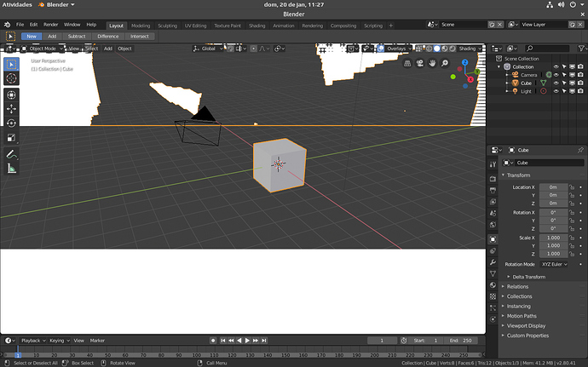Hide Cube in viewport via eye icon

pos(556,83)
